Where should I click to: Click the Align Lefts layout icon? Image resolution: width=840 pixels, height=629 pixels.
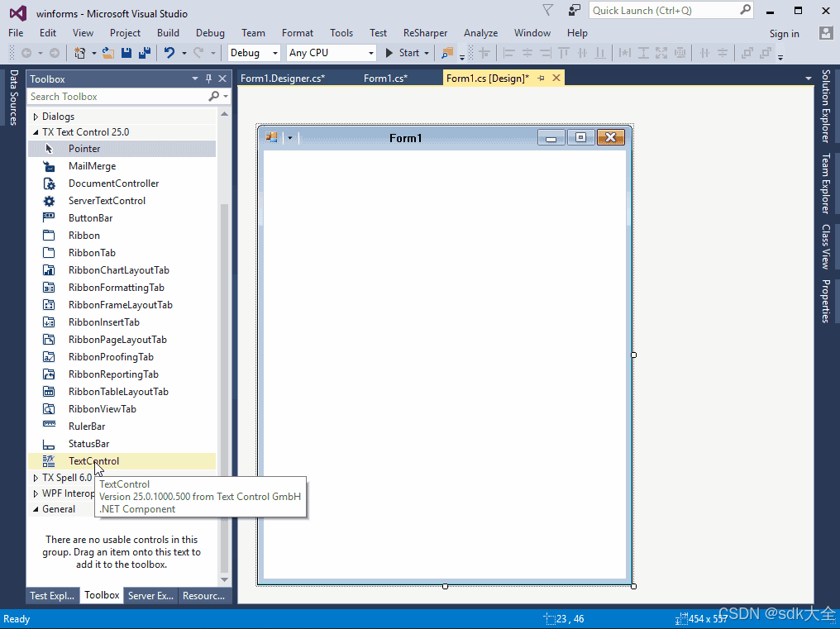pyautogui.click(x=508, y=52)
